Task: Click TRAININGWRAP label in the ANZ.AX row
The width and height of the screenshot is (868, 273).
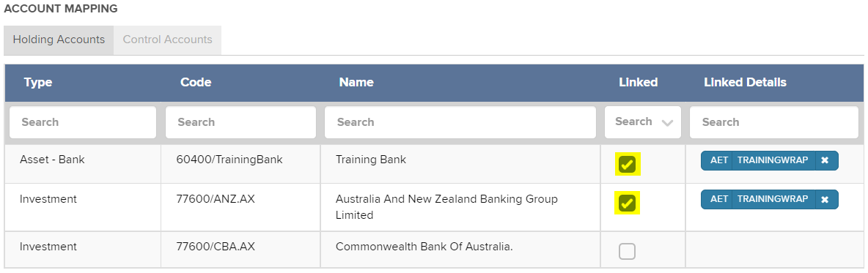Action: [773, 199]
